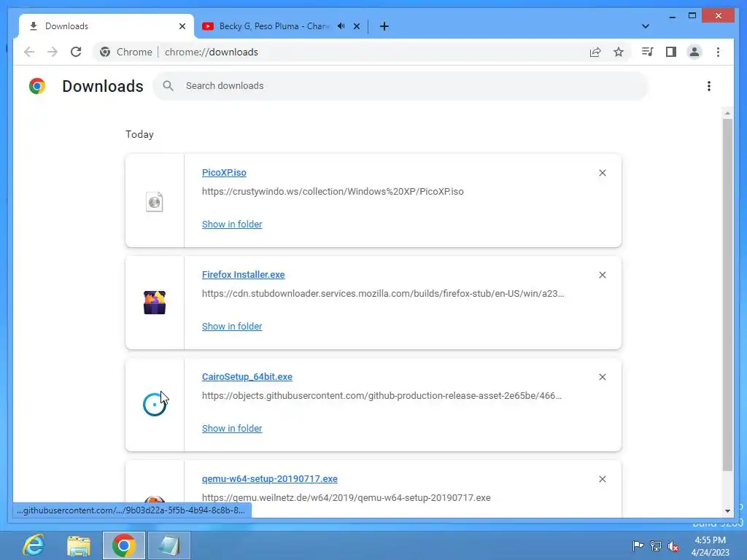The image size is (747, 560).
Task: Click the Search downloads field
Action: [400, 86]
